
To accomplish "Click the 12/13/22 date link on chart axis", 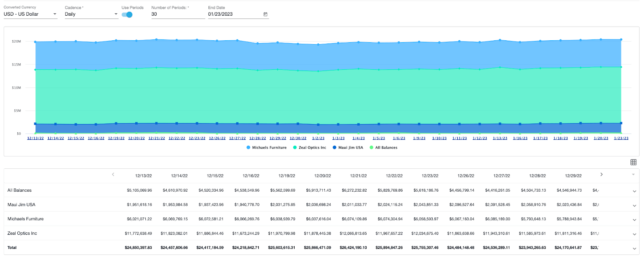I will [x=35, y=138].
